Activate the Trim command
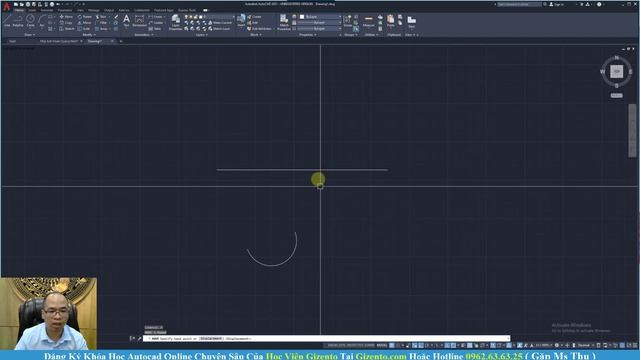Image resolution: width=640 pixels, height=360 pixels. click(x=102, y=17)
